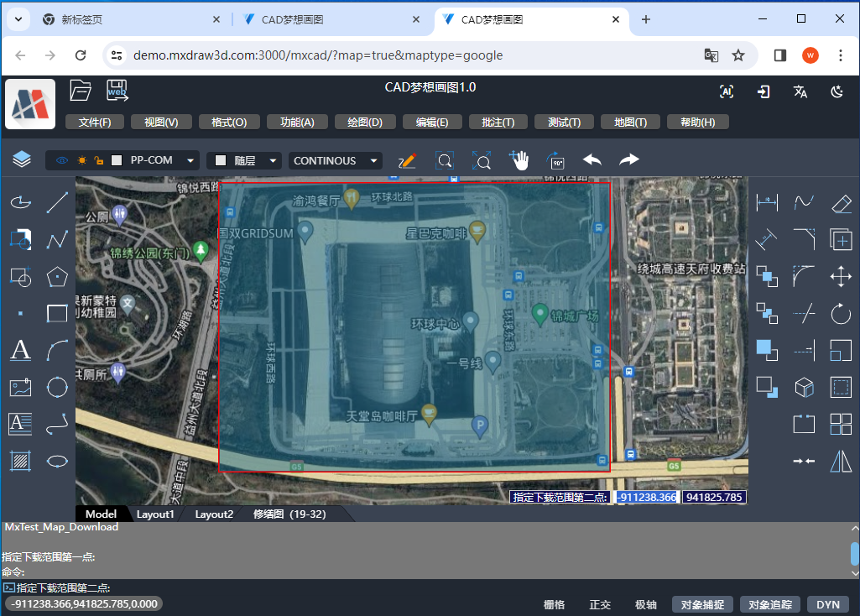Open the layers manager stack icon
The width and height of the screenshot is (860, 616).
click(x=22, y=159)
